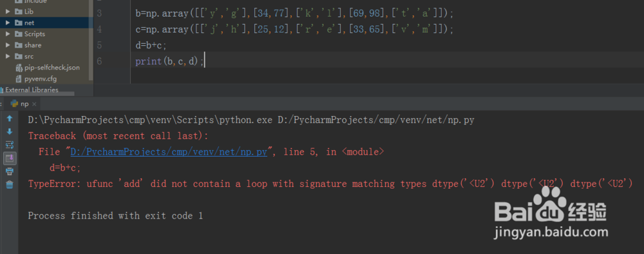The height and width of the screenshot is (254, 644).
Task: Select the net folder in the project tree
Action: [29, 23]
